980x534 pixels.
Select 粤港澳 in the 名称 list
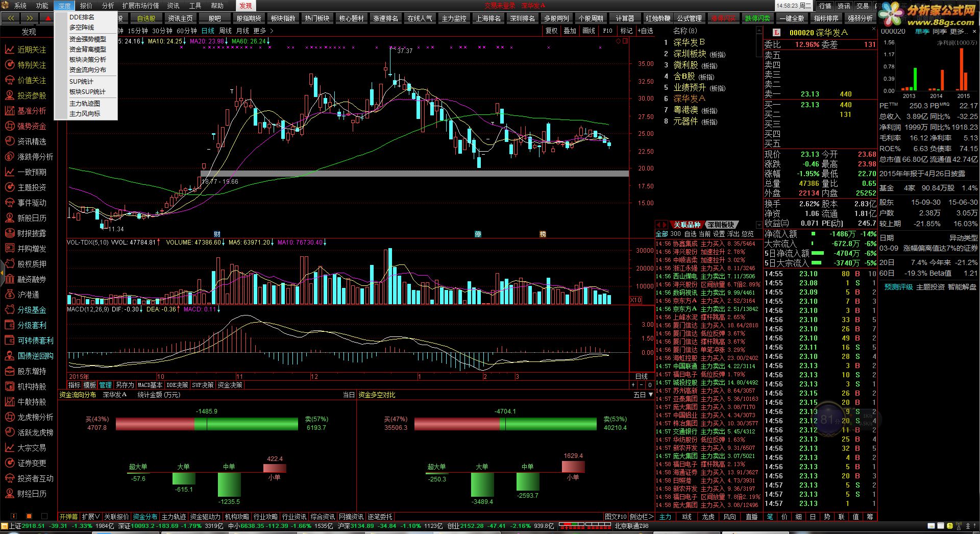coord(685,110)
